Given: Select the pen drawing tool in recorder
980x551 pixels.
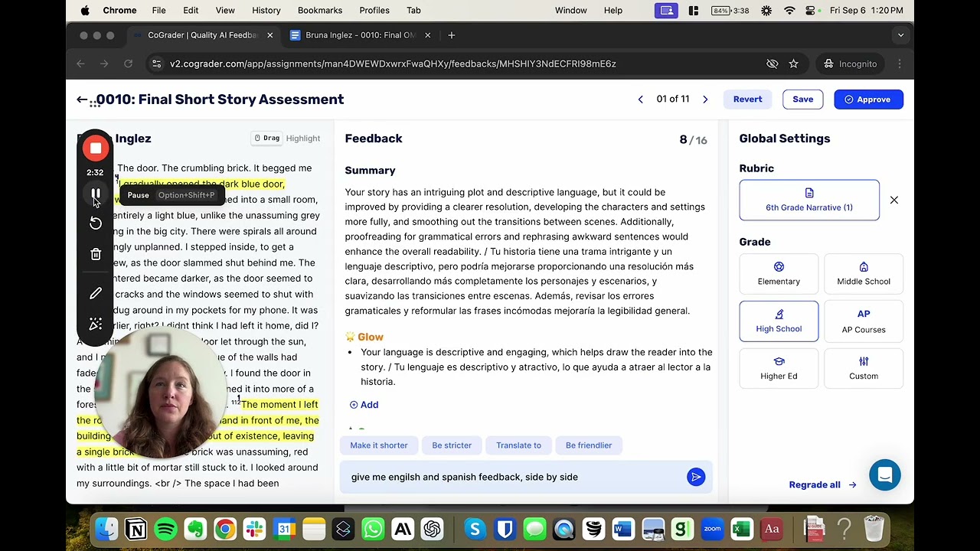Looking at the screenshot, I should (96, 293).
